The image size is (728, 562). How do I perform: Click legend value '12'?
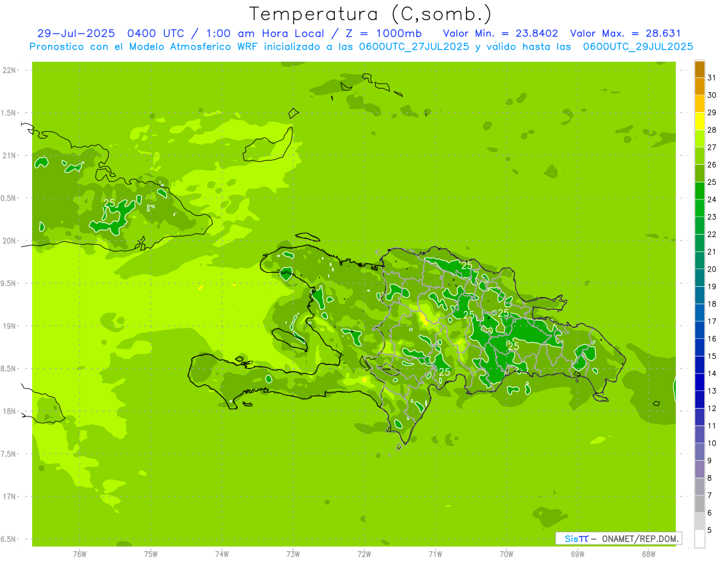[712, 409]
